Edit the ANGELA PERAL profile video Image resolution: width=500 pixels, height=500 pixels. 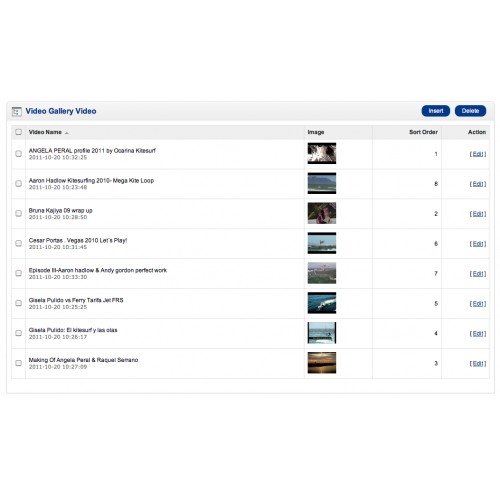point(478,154)
